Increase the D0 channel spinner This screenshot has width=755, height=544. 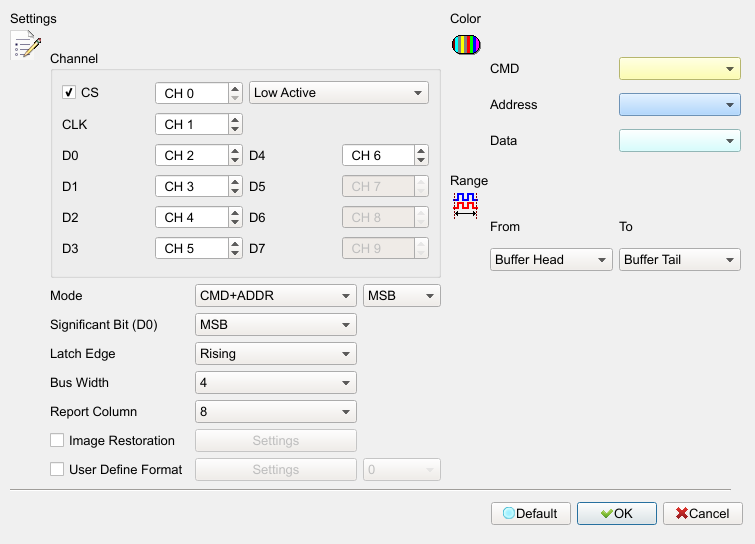234,150
